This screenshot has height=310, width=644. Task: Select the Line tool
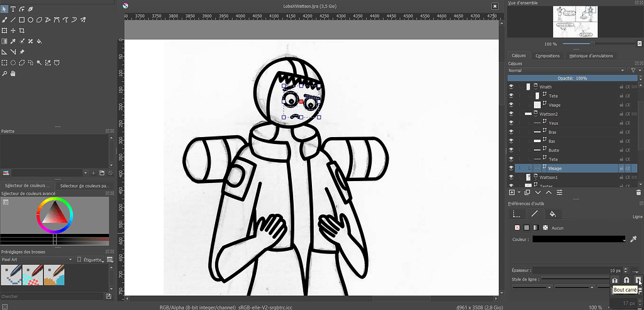click(13, 19)
